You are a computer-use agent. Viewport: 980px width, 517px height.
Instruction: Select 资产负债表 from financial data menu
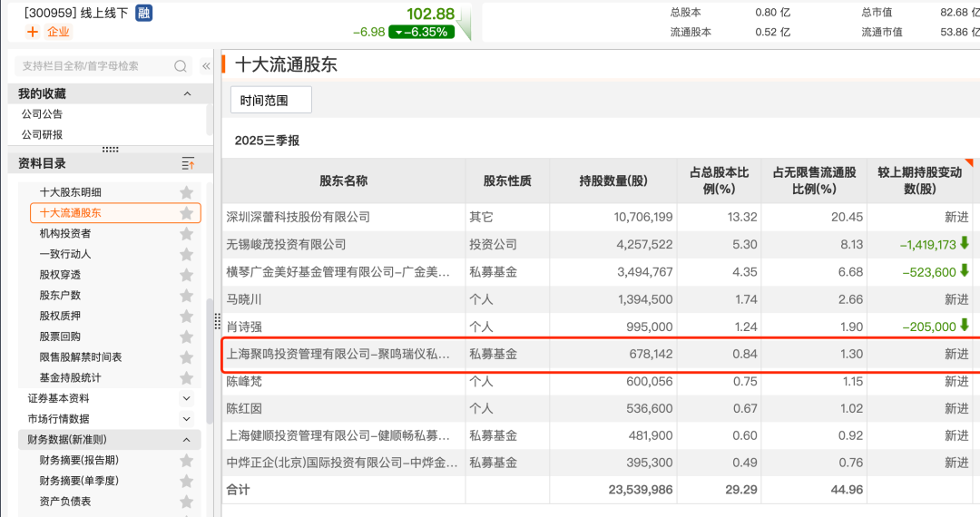point(65,502)
